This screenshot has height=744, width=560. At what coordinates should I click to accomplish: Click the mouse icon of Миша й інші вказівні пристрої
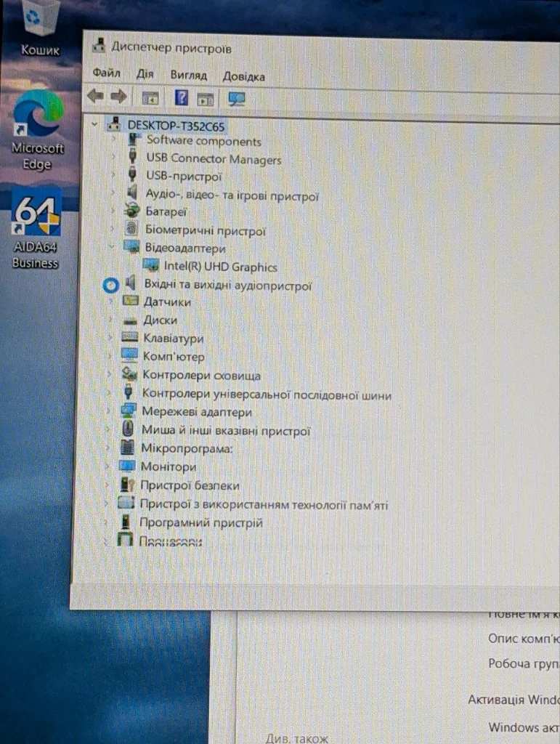[x=127, y=429]
